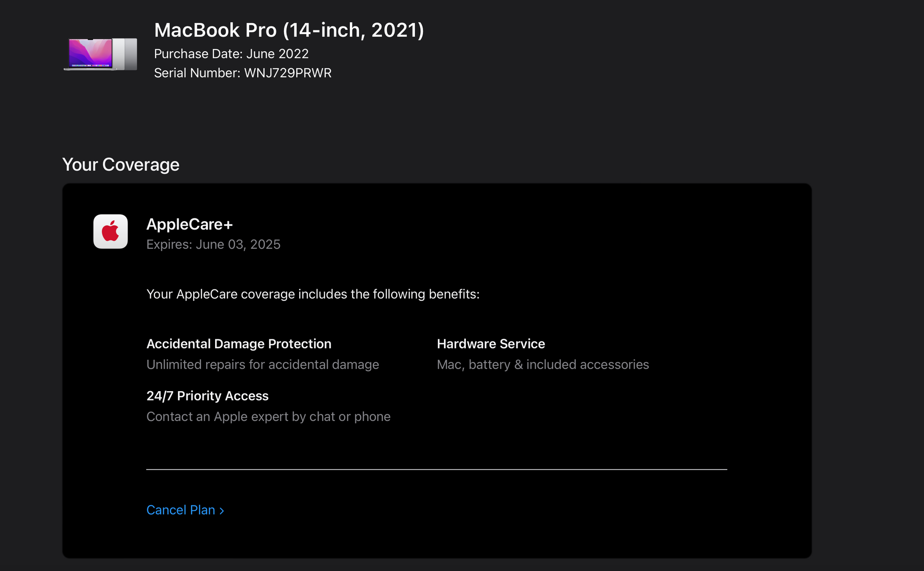Image resolution: width=924 pixels, height=571 pixels.
Task: Select the Hardware Service benefit heading
Action: coord(490,344)
